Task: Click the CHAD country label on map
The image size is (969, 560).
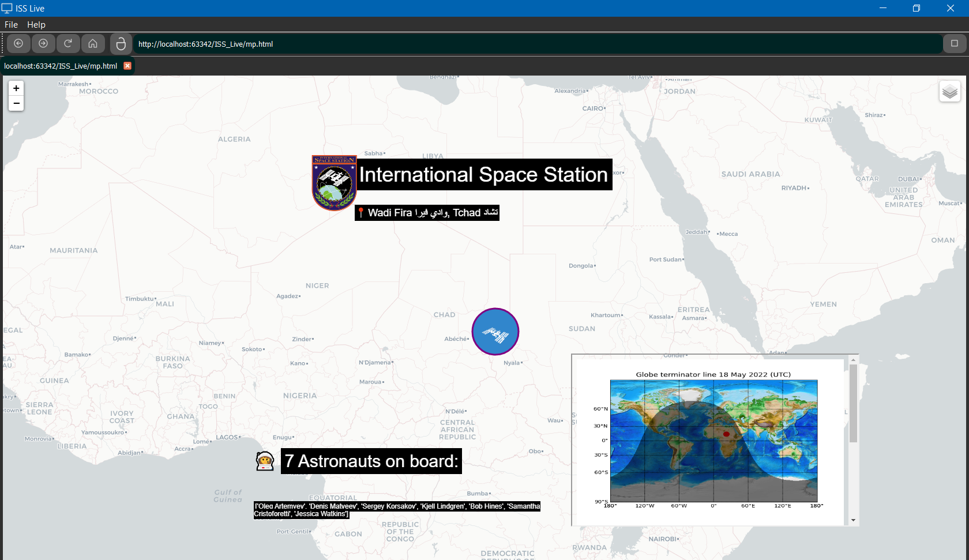Action: 444,315
